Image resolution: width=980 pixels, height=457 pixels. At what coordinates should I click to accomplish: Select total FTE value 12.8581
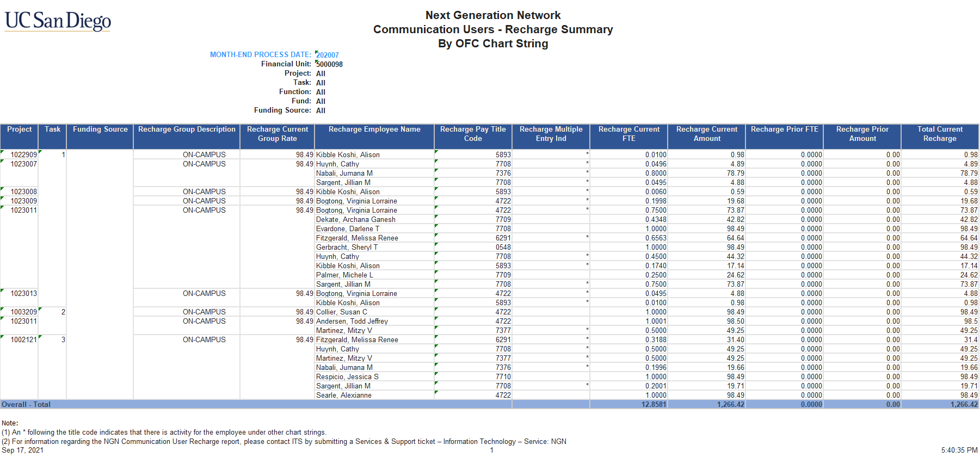(654, 405)
